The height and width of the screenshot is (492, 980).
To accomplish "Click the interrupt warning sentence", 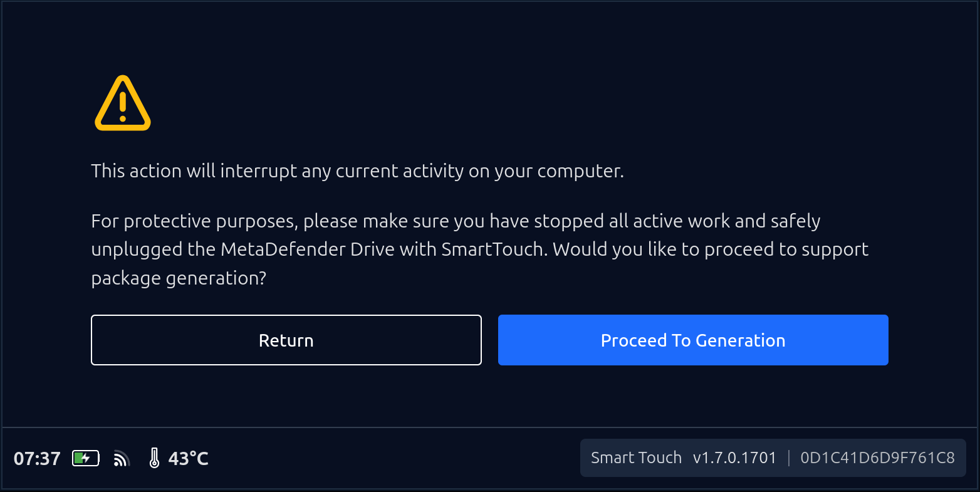I will point(357,171).
